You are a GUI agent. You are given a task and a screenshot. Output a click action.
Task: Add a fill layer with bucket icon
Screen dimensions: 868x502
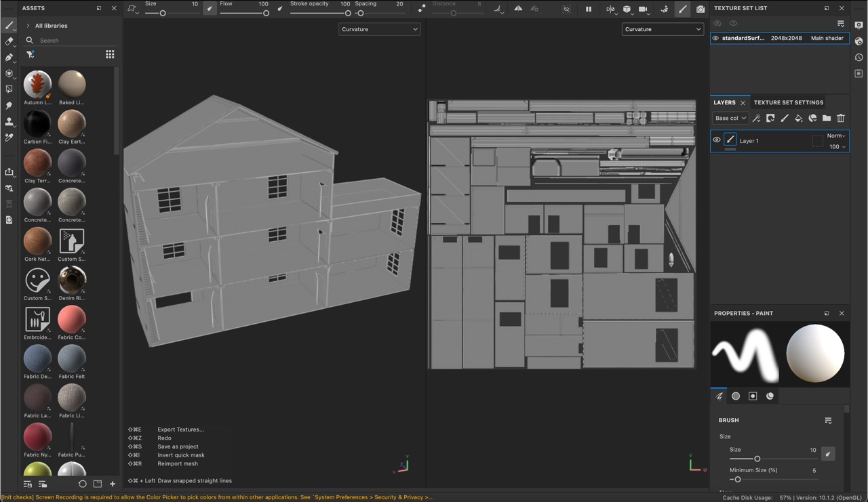tap(798, 118)
